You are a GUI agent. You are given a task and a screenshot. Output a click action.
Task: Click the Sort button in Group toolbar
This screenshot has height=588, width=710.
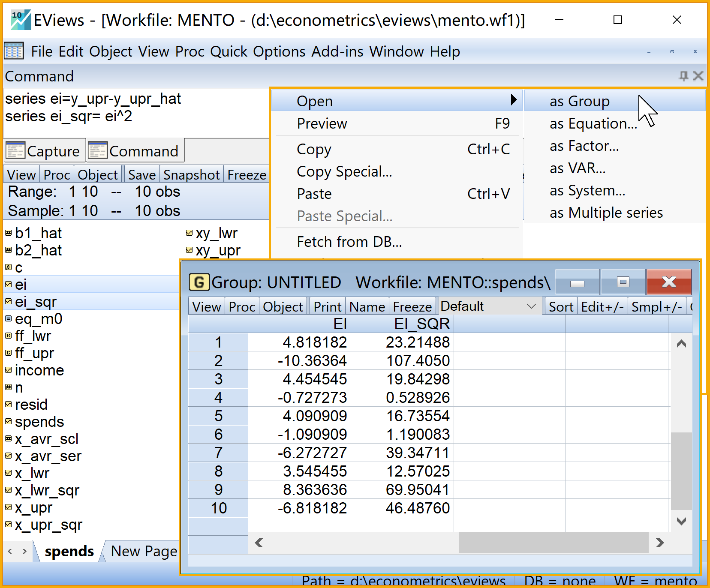coord(560,307)
